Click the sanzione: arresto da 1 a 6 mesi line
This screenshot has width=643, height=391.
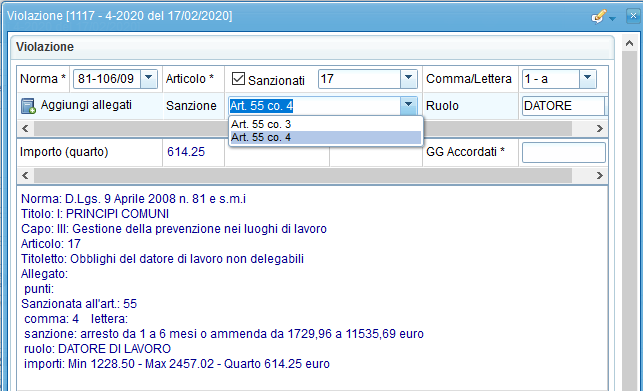tap(223, 334)
